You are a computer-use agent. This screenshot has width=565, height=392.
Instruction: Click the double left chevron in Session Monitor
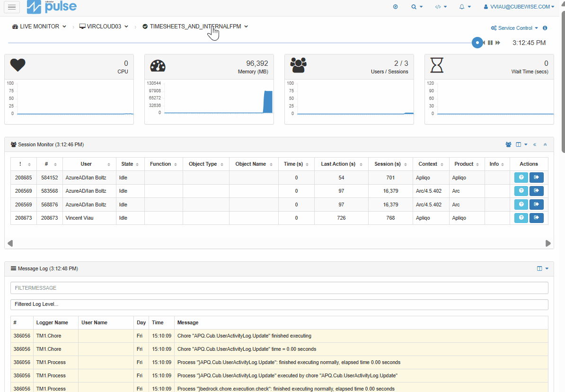(535, 144)
